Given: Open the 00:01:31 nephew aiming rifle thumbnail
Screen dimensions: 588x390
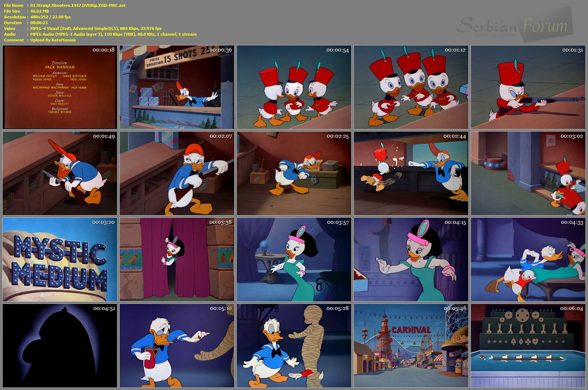Looking at the screenshot, I should (x=528, y=87).
